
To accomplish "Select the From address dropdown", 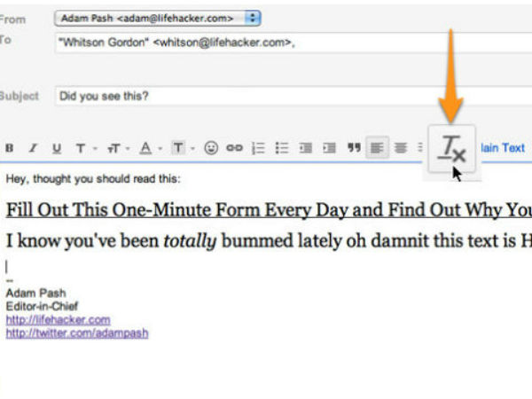I will 157,17.
